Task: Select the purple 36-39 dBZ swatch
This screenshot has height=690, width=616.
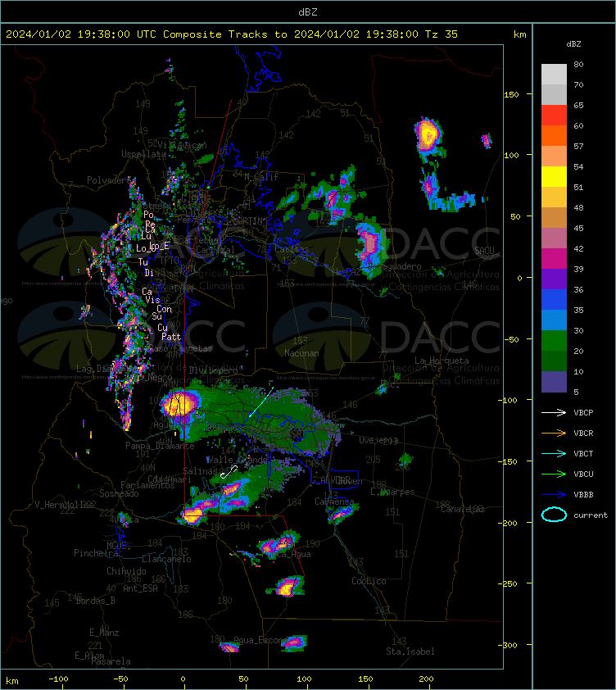Action: pos(554,279)
